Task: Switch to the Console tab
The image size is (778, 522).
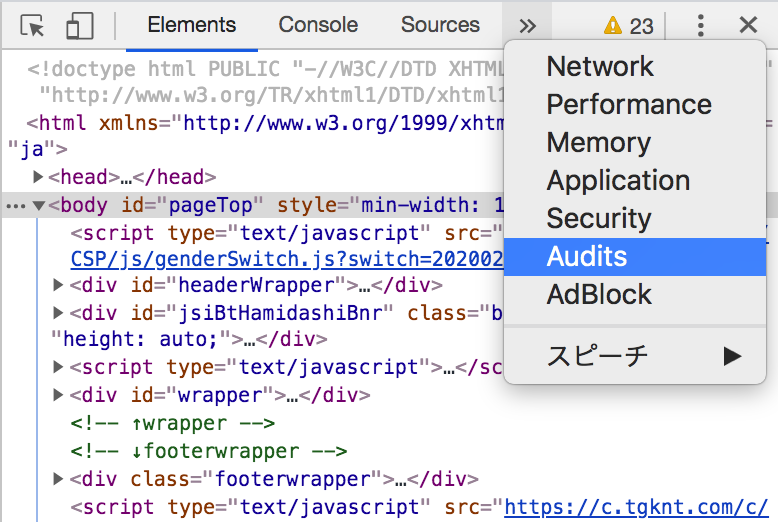Action: (318, 25)
